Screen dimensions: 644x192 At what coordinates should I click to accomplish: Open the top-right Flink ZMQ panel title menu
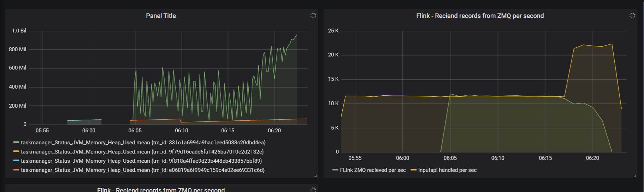[x=480, y=16]
